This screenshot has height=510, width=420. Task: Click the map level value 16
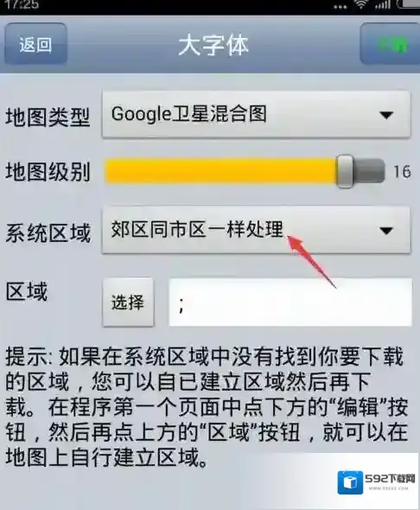click(402, 171)
